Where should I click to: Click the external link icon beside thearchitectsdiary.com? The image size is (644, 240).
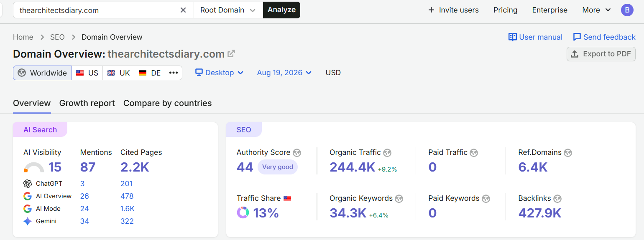pyautogui.click(x=231, y=54)
